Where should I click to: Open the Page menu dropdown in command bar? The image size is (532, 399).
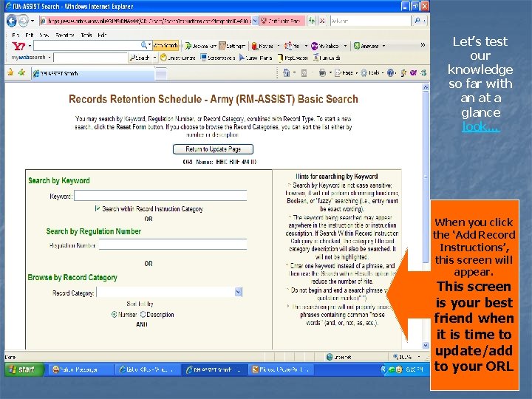click(346, 72)
